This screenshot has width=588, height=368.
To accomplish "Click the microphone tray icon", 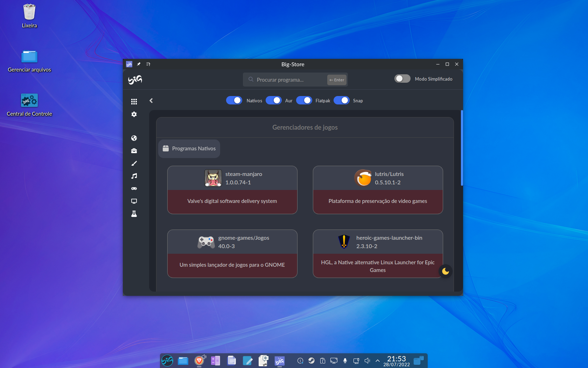I will (345, 361).
